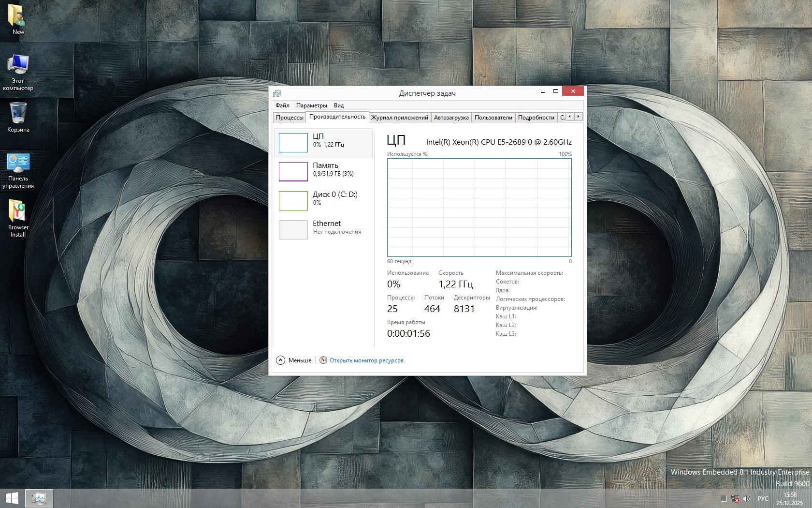
Task: Click the resource monitor gauge icon
Action: [323, 360]
